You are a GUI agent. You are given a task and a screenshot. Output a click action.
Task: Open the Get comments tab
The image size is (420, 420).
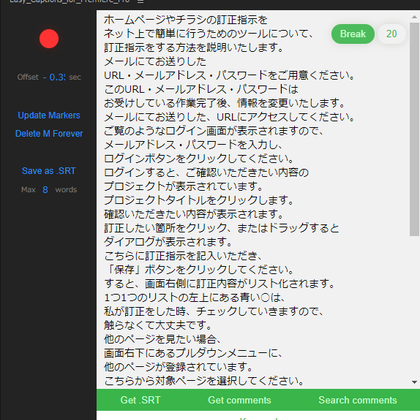(x=239, y=400)
